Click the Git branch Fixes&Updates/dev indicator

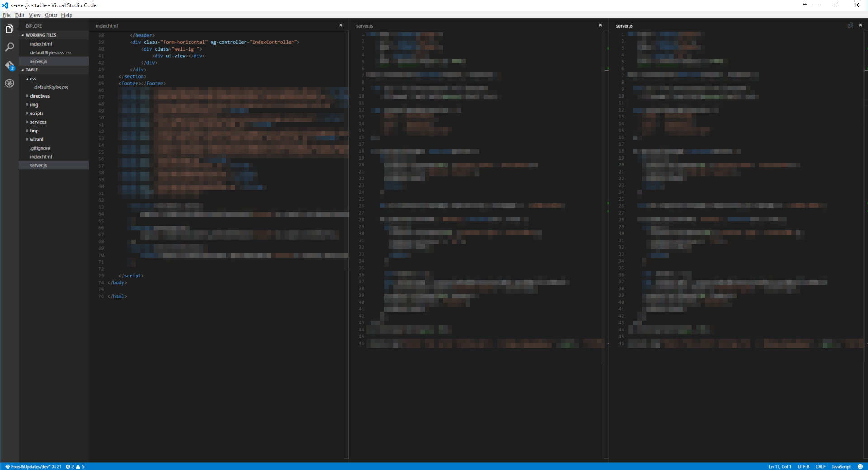pos(33,466)
